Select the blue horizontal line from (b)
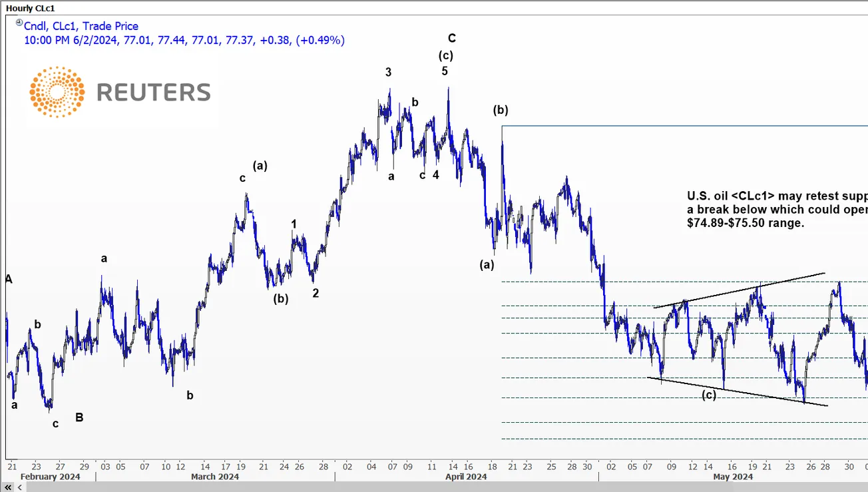 (686, 126)
